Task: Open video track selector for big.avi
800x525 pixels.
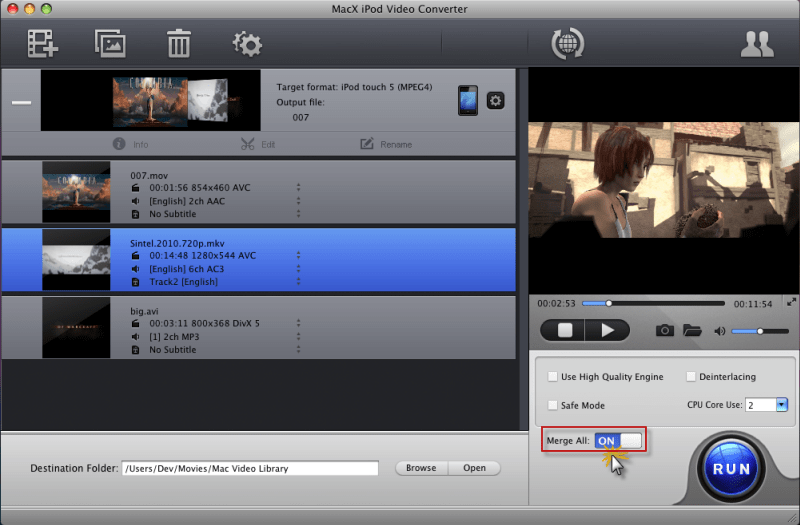Action: 298,323
